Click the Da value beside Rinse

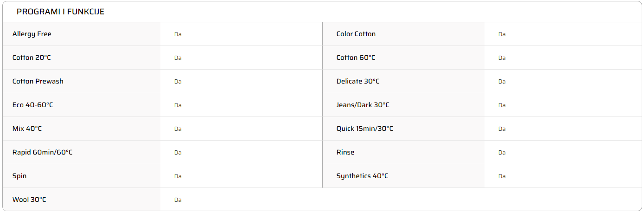pos(502,153)
